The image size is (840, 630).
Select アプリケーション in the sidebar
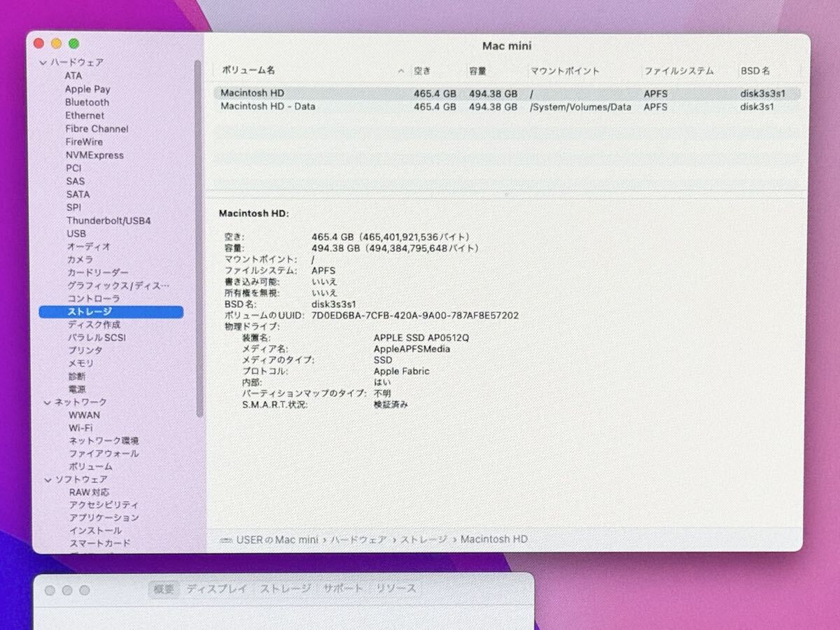click(x=104, y=518)
